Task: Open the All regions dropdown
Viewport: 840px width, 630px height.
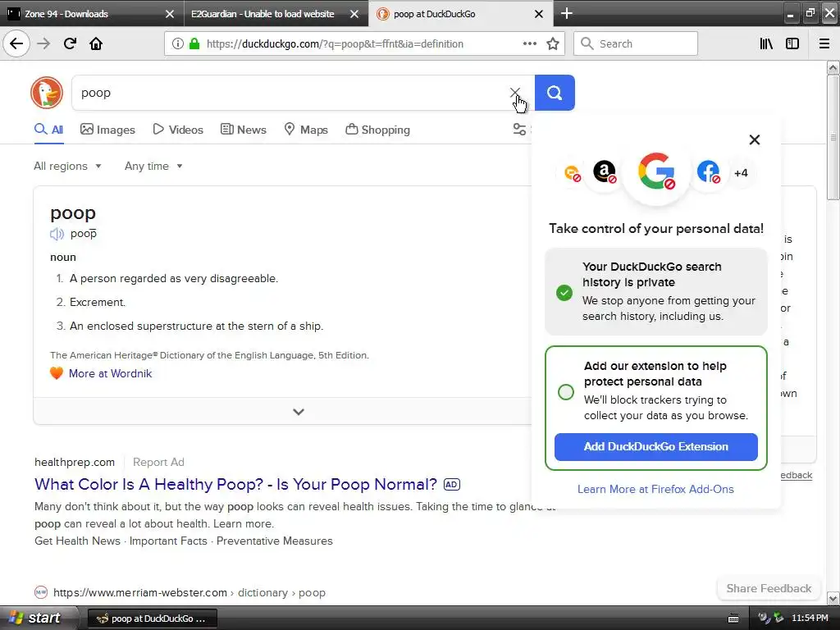Action: (x=67, y=166)
